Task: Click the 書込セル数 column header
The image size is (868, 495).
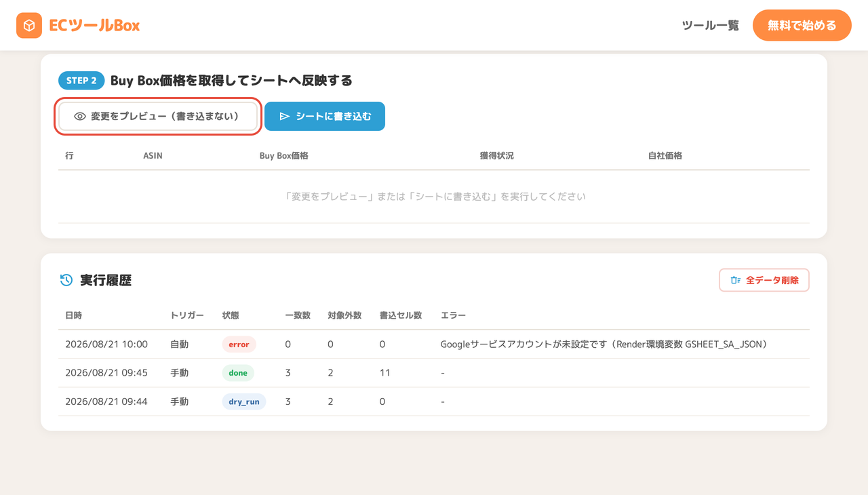Action: tap(401, 315)
